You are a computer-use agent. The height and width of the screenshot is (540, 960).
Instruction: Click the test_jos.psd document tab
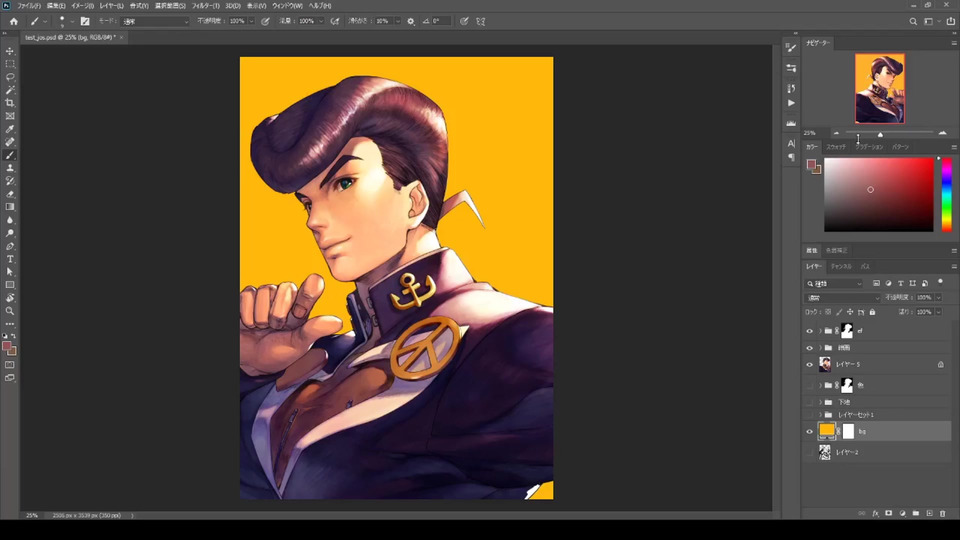coord(68,37)
